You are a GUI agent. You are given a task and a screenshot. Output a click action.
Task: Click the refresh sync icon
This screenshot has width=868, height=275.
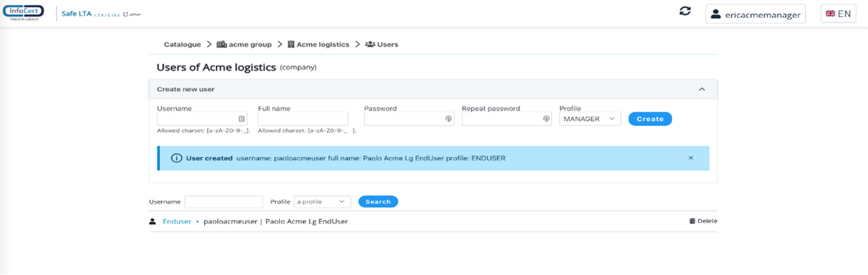(685, 12)
